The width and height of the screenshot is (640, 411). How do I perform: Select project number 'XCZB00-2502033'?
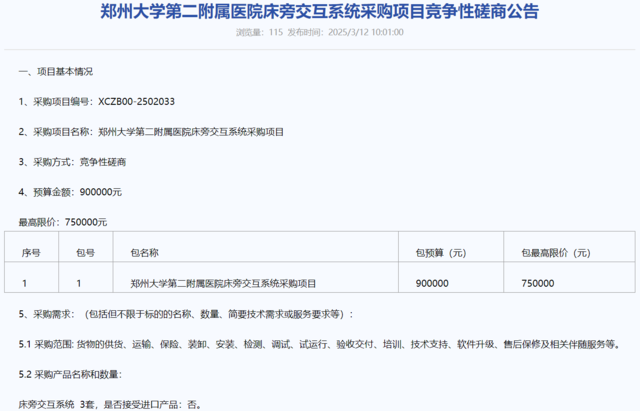pos(136,102)
